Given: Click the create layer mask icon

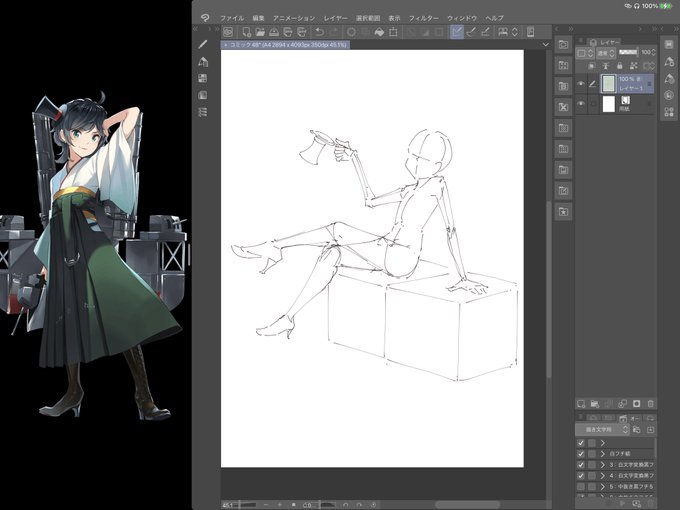Looking at the screenshot, I should click(x=637, y=404).
